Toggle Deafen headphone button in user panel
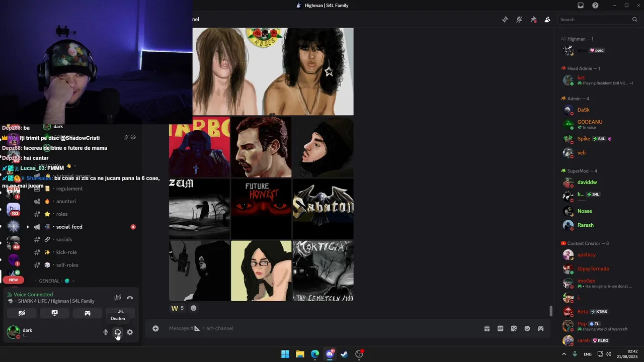Screen dimensions: 644x362 pos(117,332)
